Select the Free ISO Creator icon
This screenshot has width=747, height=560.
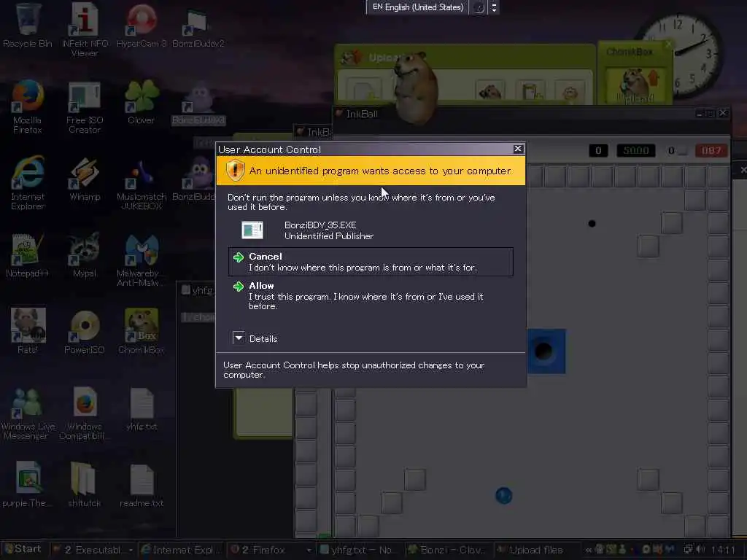coord(85,108)
